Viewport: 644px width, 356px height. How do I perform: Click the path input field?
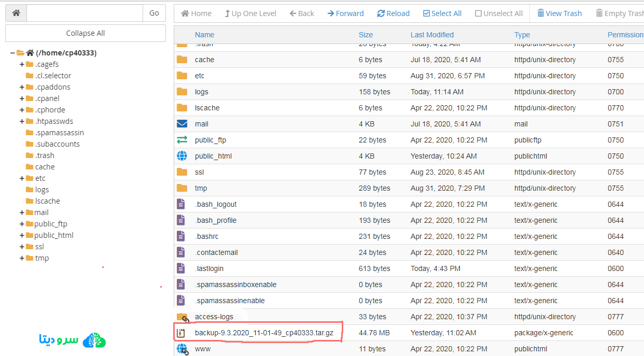pos(85,13)
